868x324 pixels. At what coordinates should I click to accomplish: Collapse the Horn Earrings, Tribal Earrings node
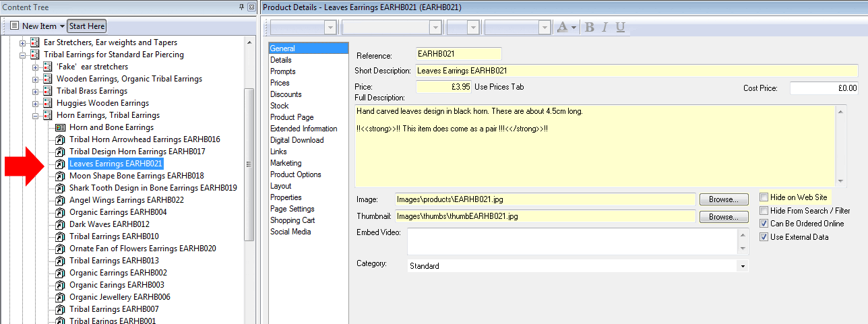(36, 115)
